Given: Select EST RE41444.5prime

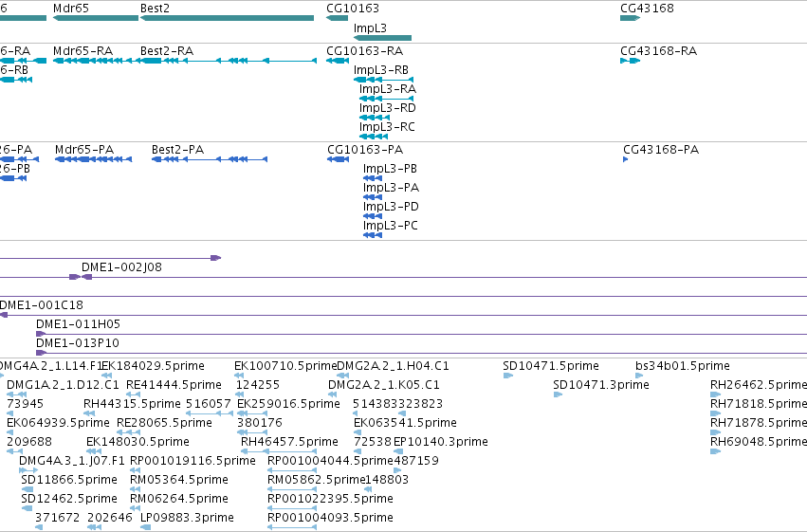Looking at the screenshot, I should tap(134, 394).
